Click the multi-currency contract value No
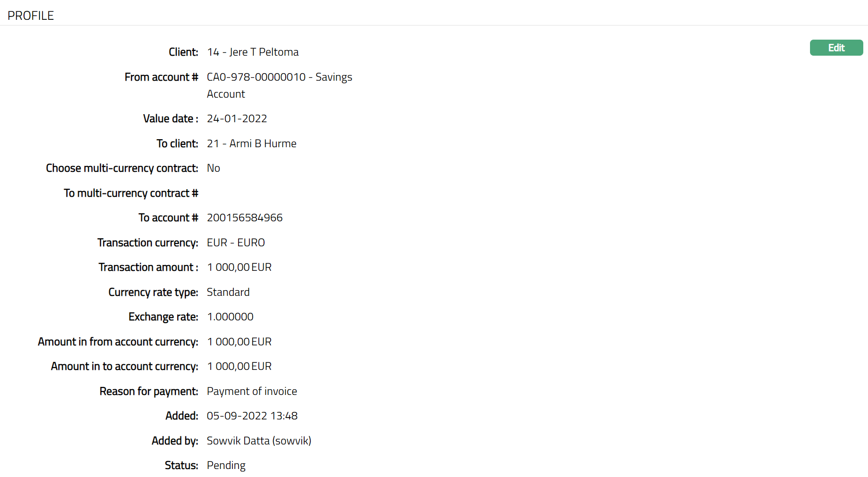 pos(213,168)
